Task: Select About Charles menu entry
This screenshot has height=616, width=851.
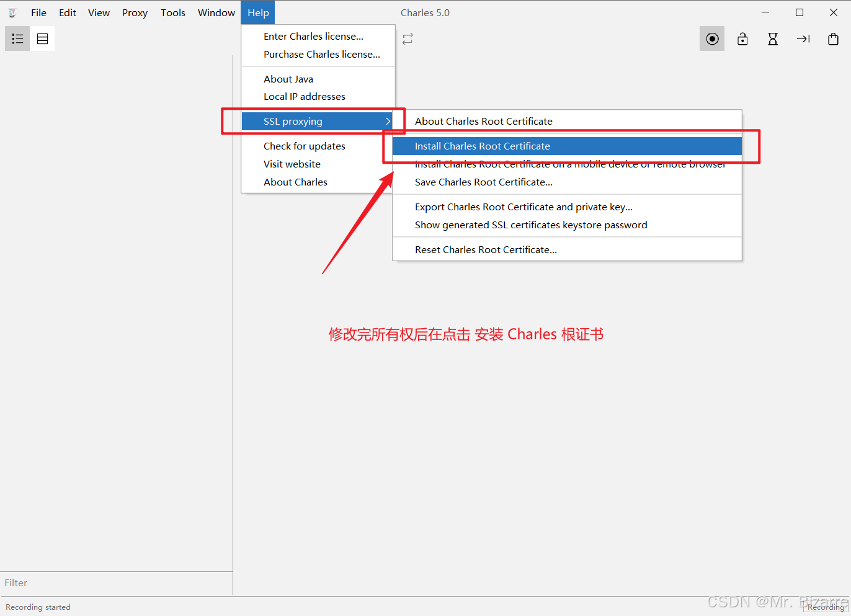Action: [318, 182]
